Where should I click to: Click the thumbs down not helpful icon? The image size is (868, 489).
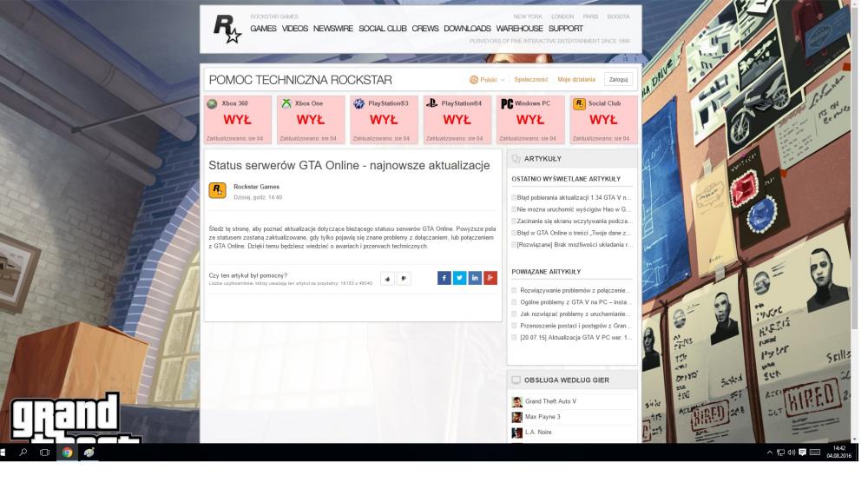(404, 279)
